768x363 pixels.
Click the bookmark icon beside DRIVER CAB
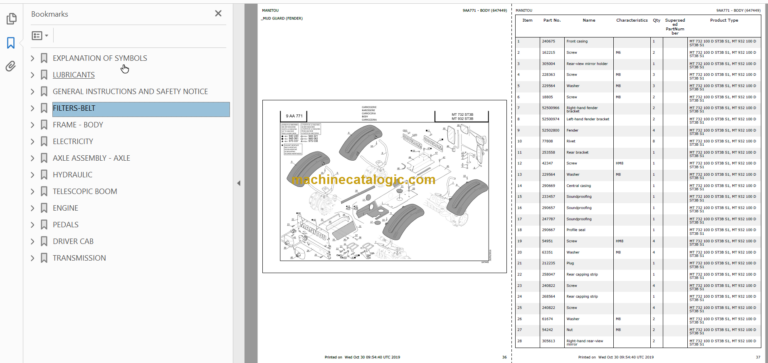pos(44,242)
